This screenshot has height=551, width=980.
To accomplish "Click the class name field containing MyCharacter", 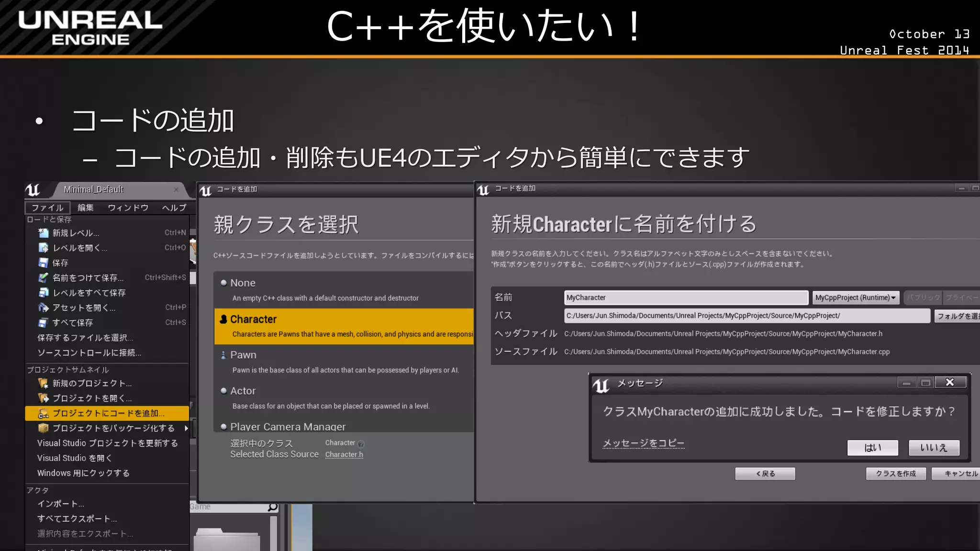I will click(686, 298).
